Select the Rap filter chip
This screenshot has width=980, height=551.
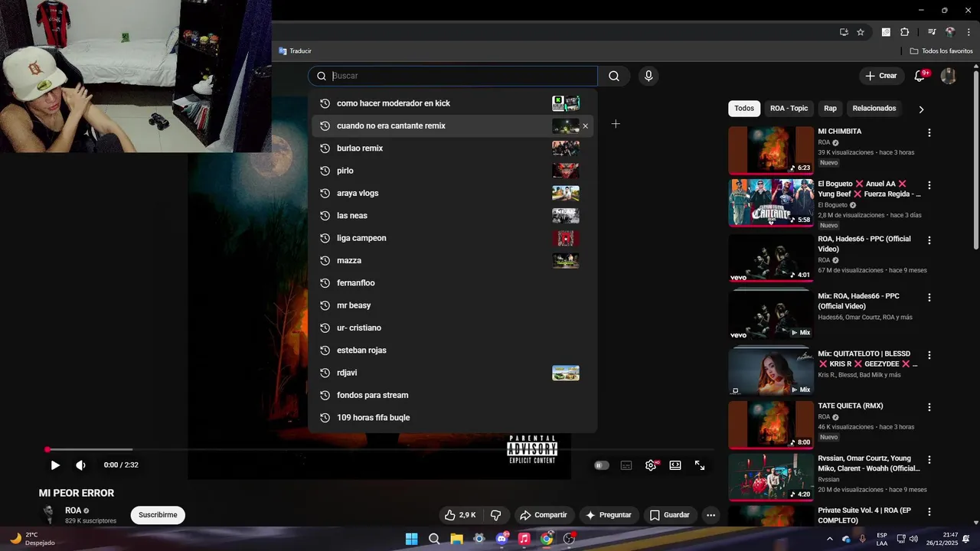pos(830,109)
